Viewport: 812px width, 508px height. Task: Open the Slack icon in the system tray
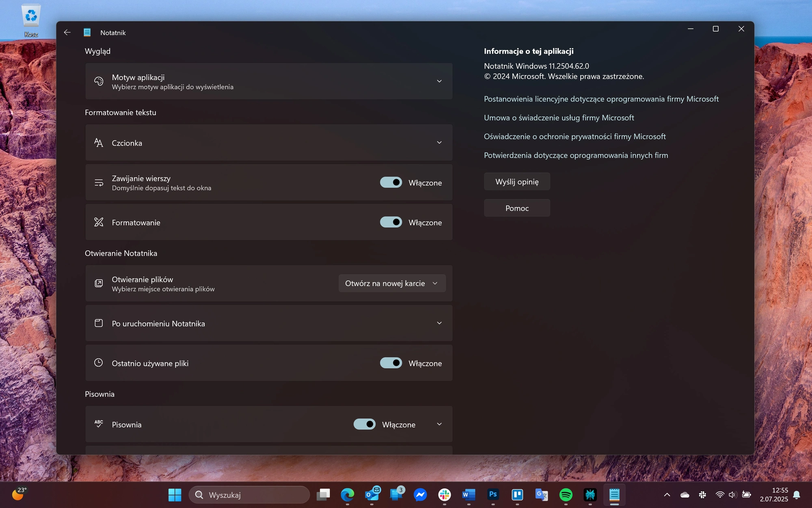click(x=702, y=495)
